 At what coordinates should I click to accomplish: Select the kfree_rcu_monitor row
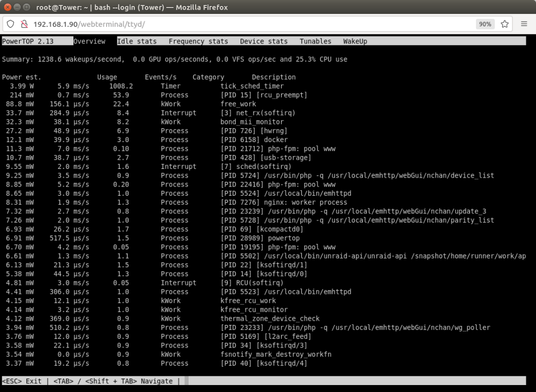[x=147, y=309]
